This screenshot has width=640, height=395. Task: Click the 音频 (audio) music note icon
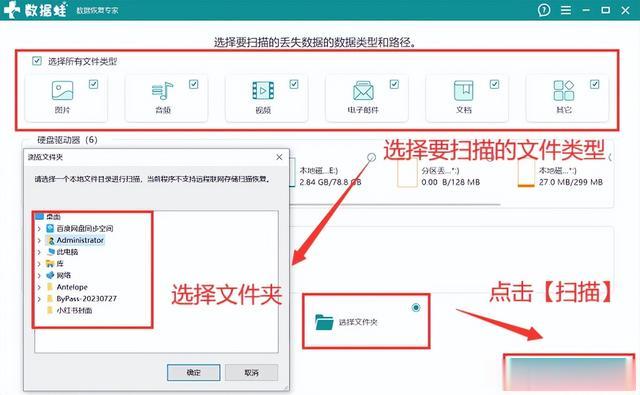pyautogui.click(x=162, y=91)
